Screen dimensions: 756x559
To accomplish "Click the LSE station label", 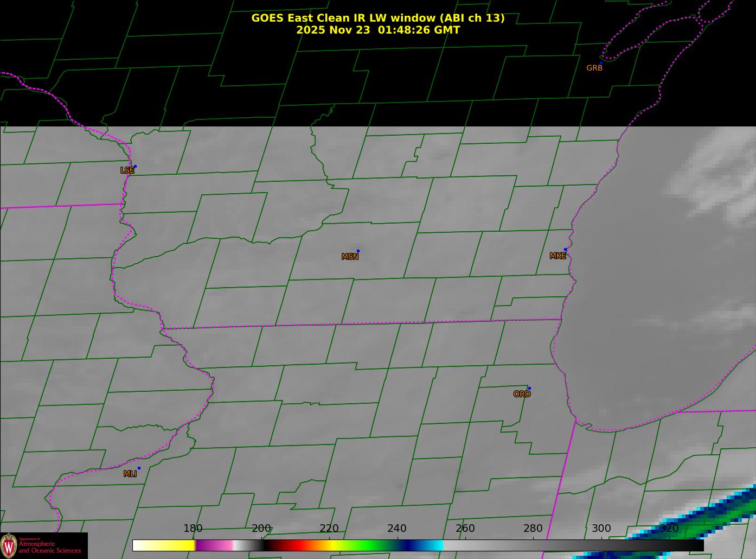I will tap(127, 170).
